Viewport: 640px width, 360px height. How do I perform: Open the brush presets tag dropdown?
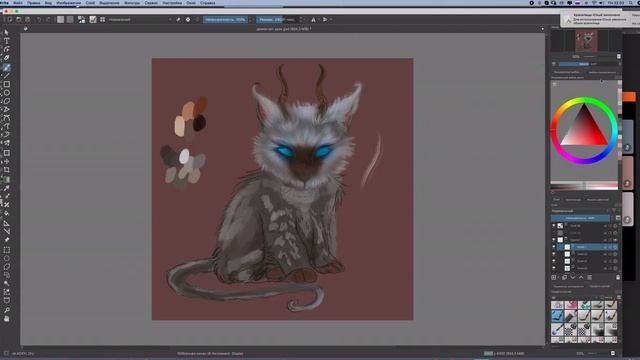point(576,298)
